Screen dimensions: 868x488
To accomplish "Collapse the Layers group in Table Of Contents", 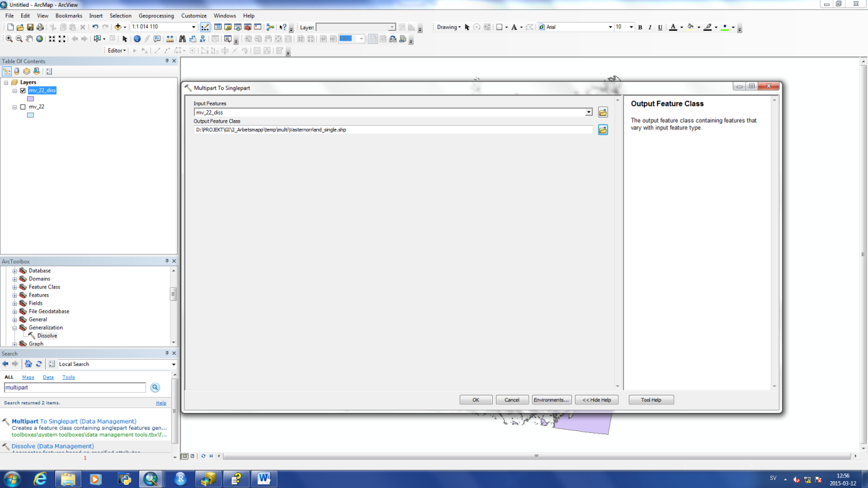I will (6, 83).
